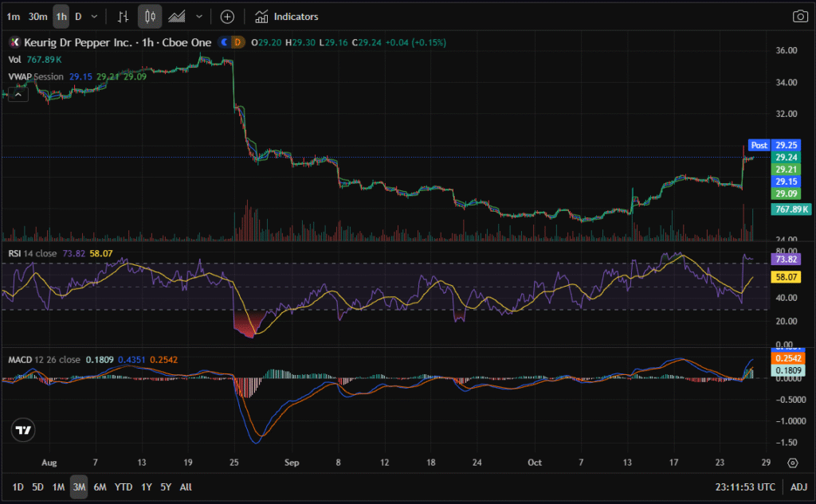Select the Bars chart style icon

coord(123,16)
